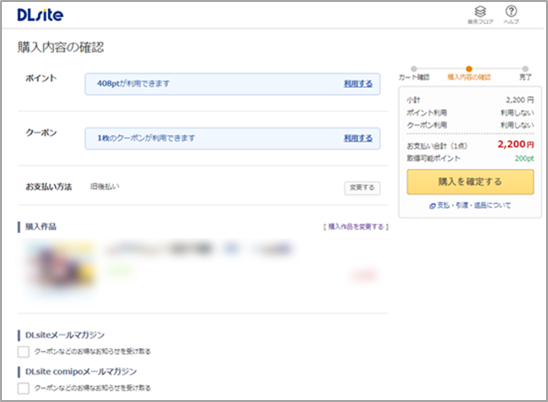Click the カート確認 progress step dot
The width and height of the screenshot is (548, 402).
click(414, 69)
